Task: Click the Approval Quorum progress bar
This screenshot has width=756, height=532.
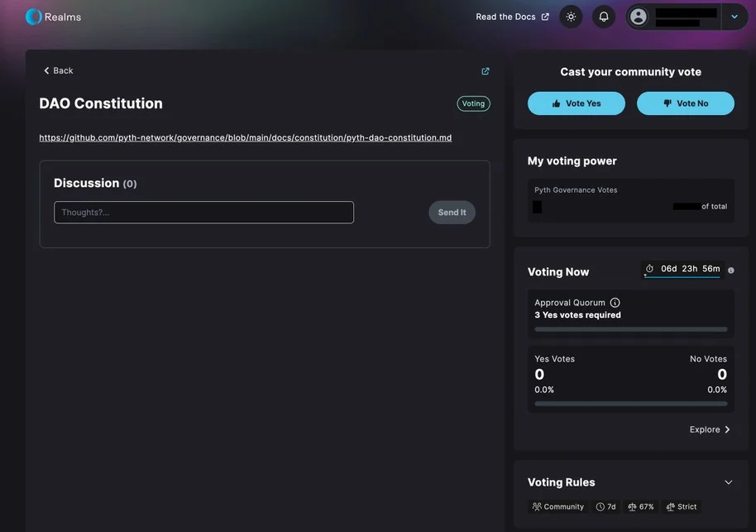Action: tap(630, 329)
